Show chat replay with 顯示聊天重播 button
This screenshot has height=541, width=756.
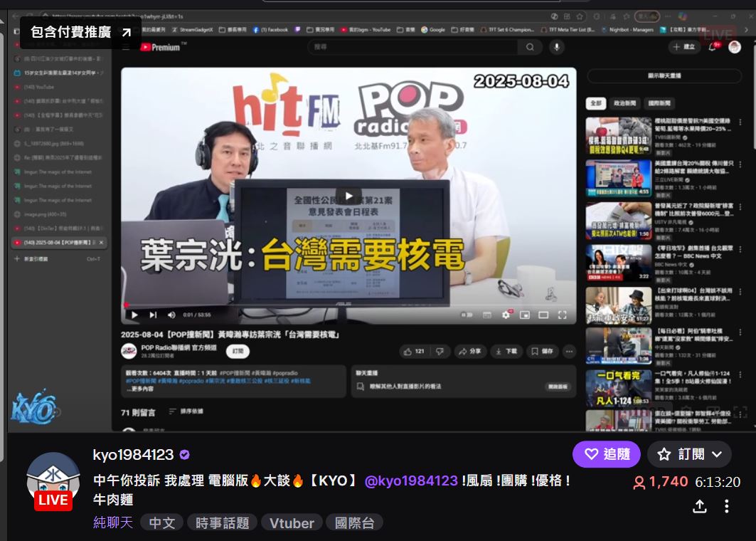pyautogui.click(x=664, y=75)
